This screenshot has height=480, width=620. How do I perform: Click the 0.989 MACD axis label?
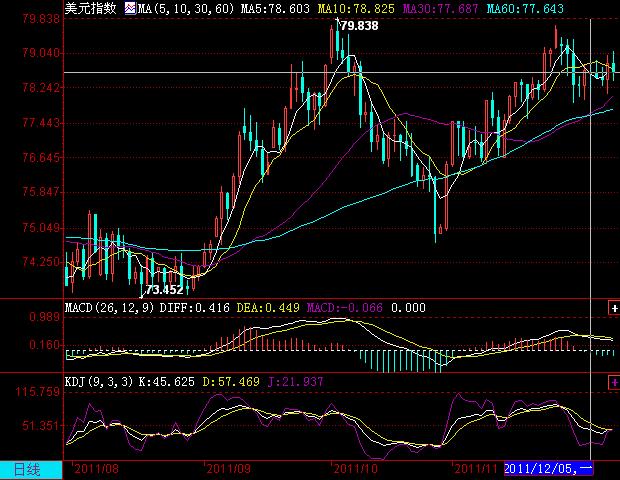coord(45,317)
